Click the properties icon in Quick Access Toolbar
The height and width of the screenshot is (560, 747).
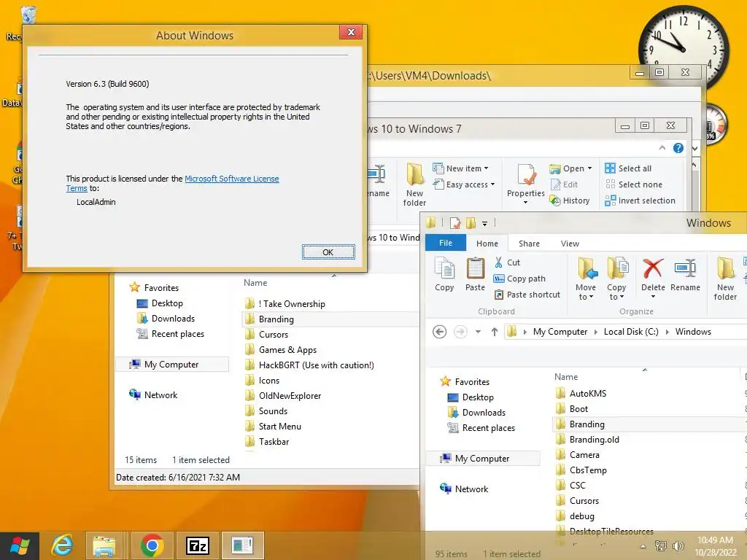point(455,223)
